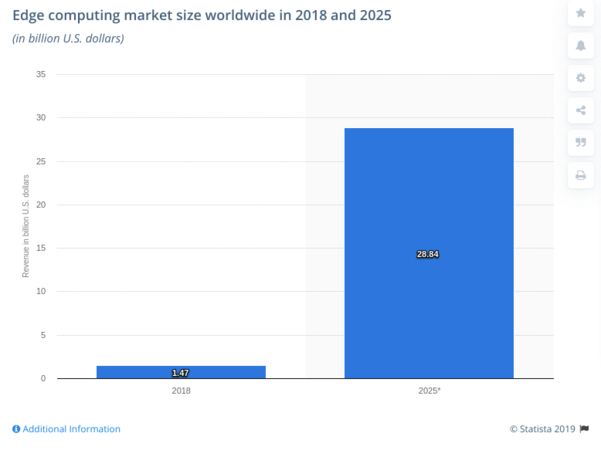The image size is (601, 450).
Task: Click the 35 tick on y-axis
Action: tap(40, 75)
